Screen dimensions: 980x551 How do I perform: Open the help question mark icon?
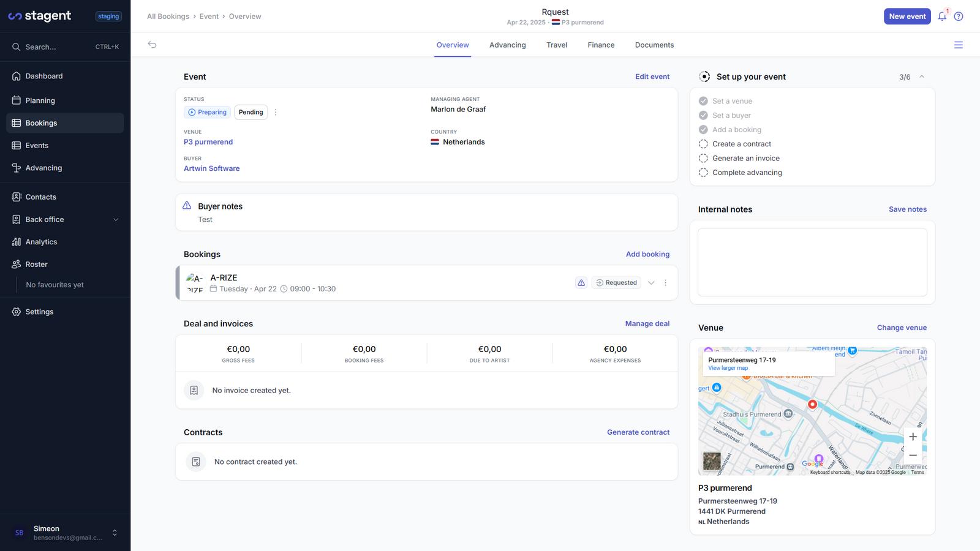click(959, 17)
